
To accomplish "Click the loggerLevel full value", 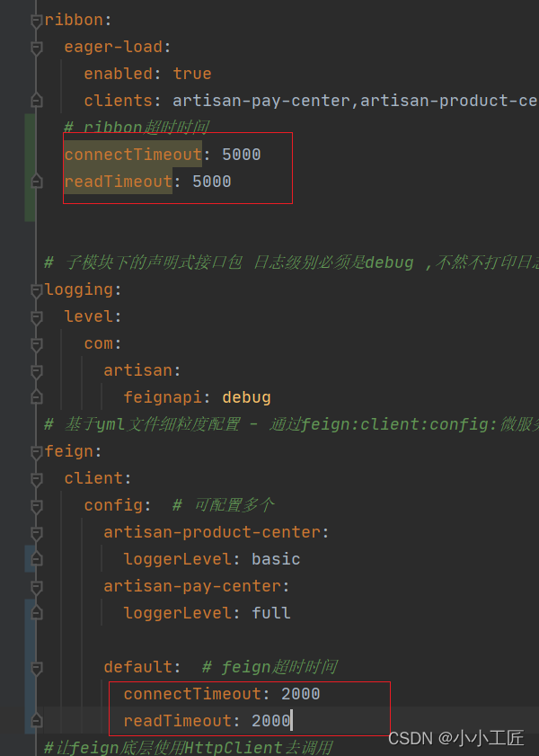I will click(270, 613).
